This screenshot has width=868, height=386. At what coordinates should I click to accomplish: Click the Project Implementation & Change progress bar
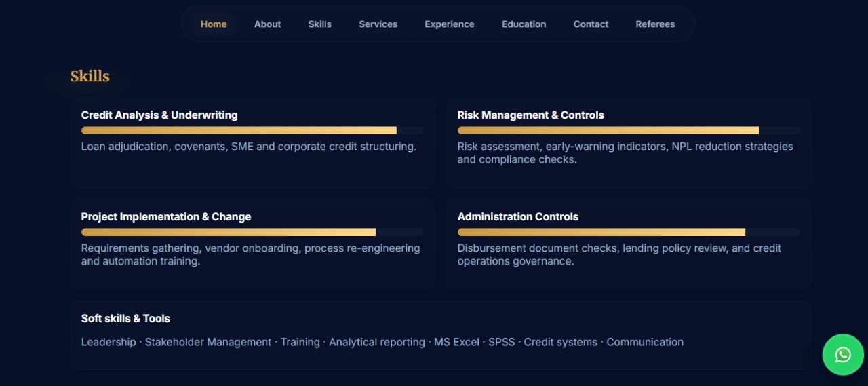252,232
